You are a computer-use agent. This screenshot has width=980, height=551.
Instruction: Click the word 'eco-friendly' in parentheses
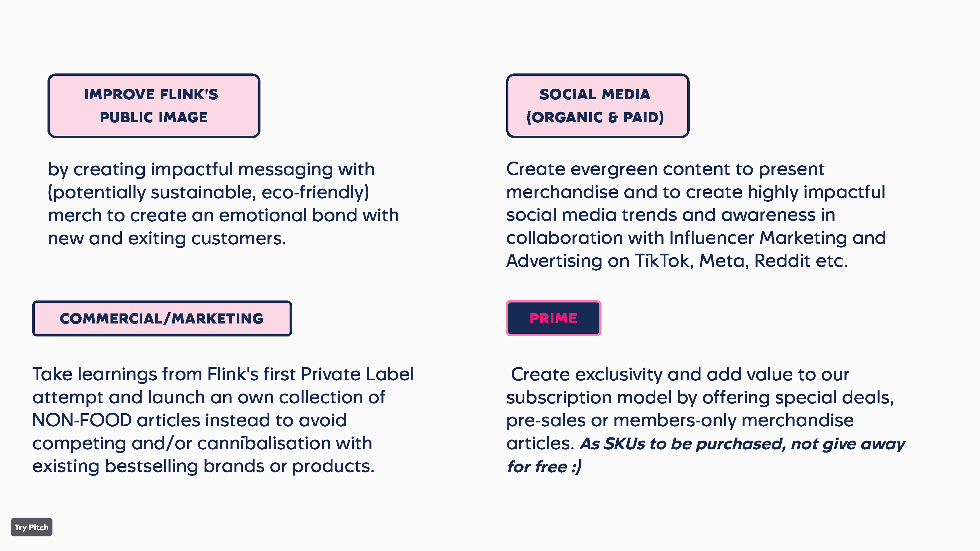(313, 192)
